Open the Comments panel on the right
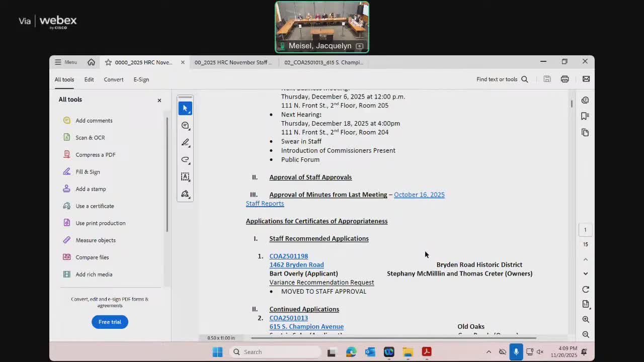This screenshot has width=644, height=362. 585,100
